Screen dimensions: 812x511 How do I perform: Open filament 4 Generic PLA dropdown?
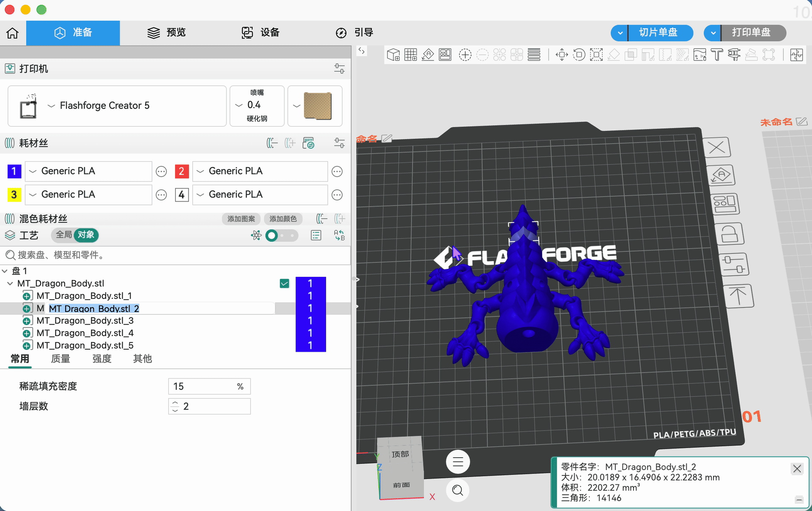[260, 194]
